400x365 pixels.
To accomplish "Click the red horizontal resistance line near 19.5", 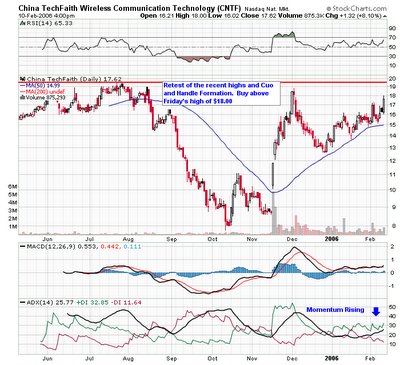I will pos(203,82).
